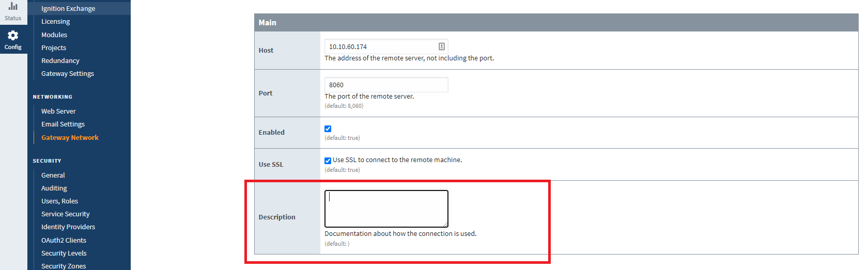Go to Modules page
The height and width of the screenshot is (270, 868).
54,35
